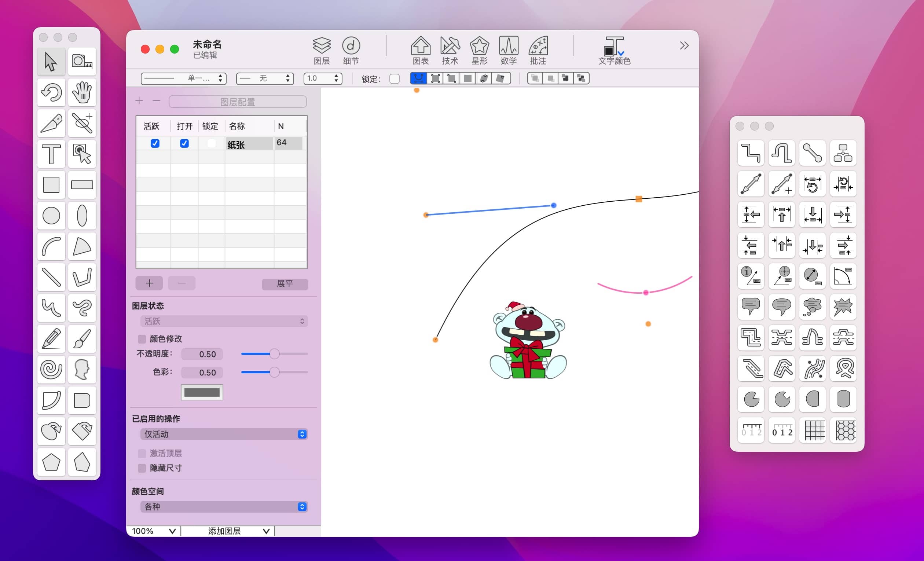Open the 数学 palette

coord(509,51)
